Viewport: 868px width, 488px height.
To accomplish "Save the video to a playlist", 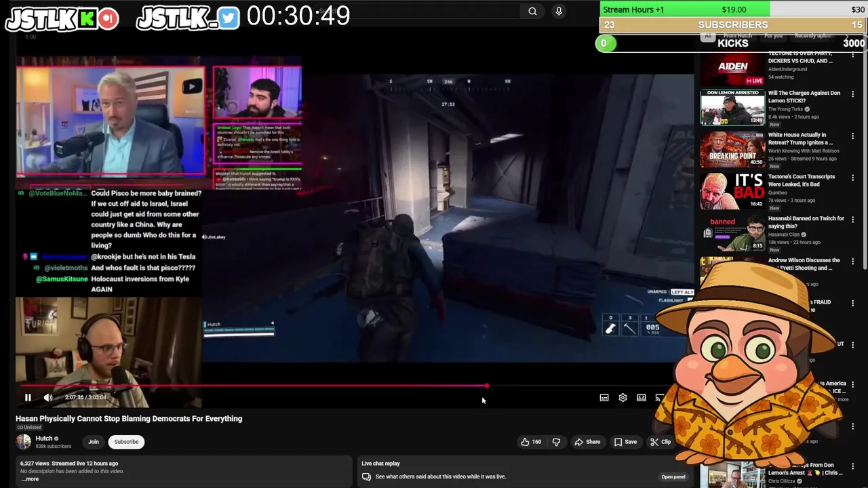I will tap(625, 442).
